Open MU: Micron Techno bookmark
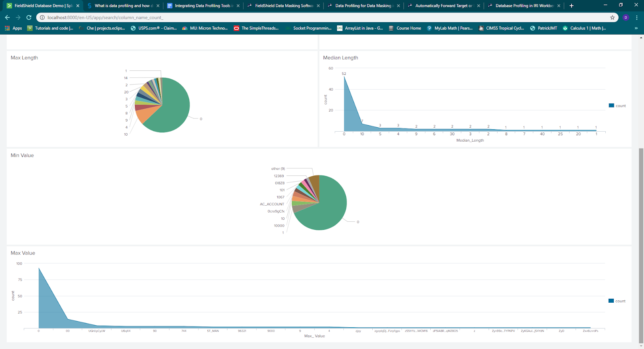Viewport: 644px width, 349px height. [x=205, y=28]
